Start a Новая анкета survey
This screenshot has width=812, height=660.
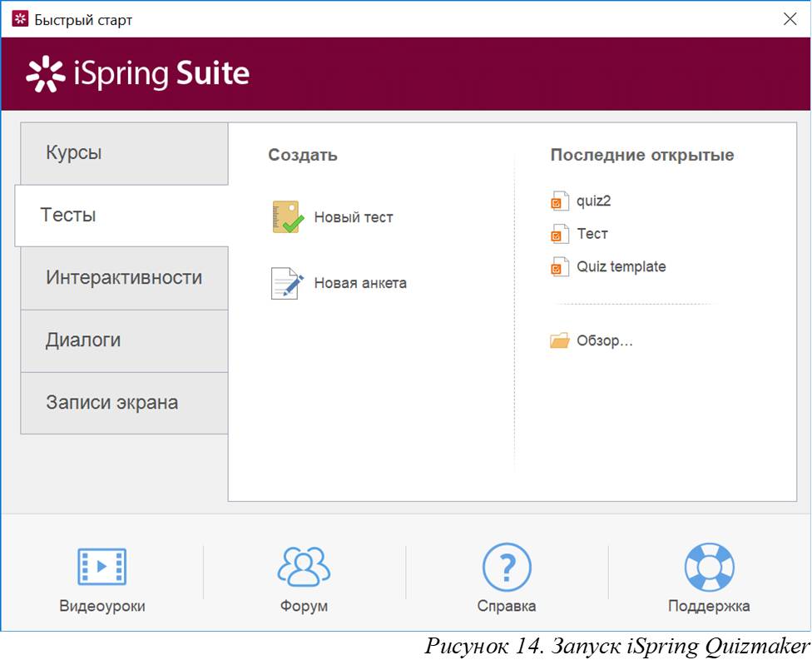pos(359,284)
